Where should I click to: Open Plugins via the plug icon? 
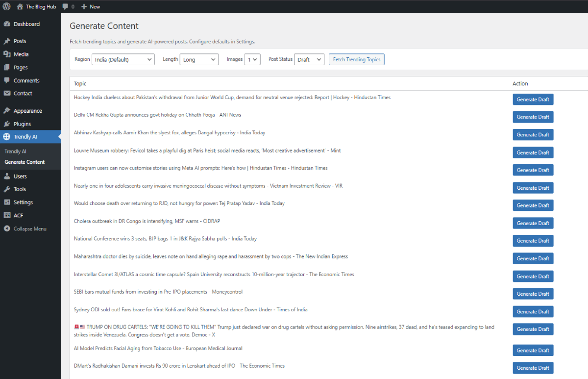tap(8, 123)
